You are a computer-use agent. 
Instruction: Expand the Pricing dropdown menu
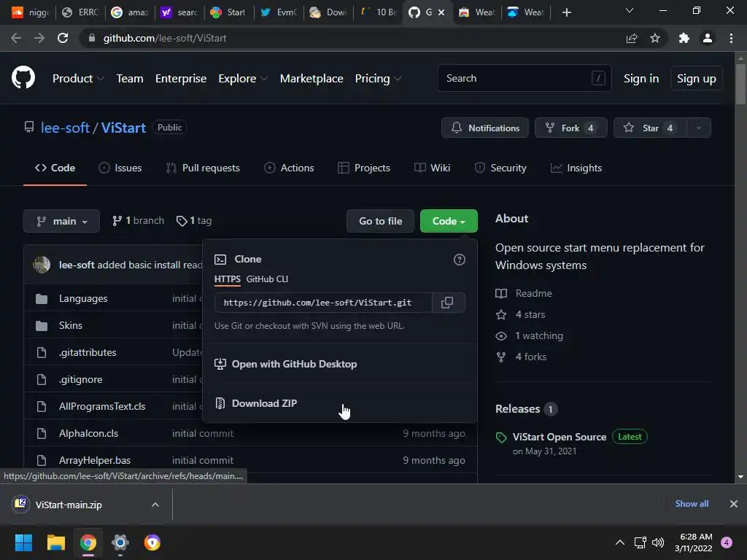(379, 79)
